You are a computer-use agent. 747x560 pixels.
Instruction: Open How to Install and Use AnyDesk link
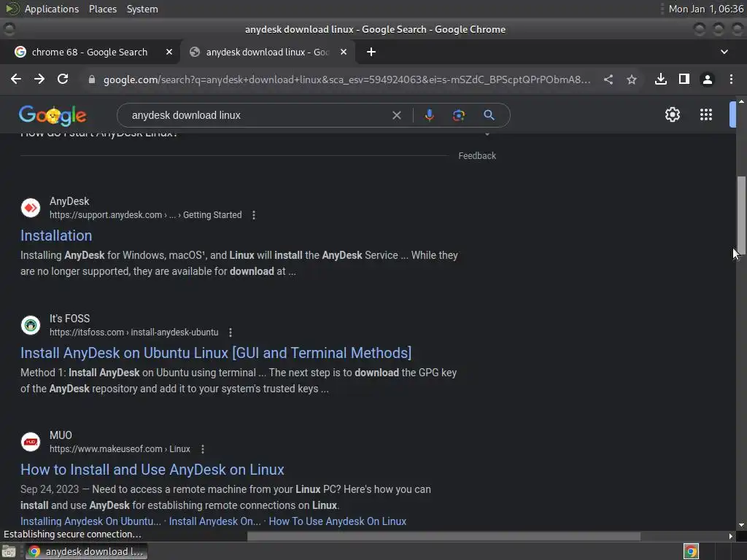(x=152, y=470)
